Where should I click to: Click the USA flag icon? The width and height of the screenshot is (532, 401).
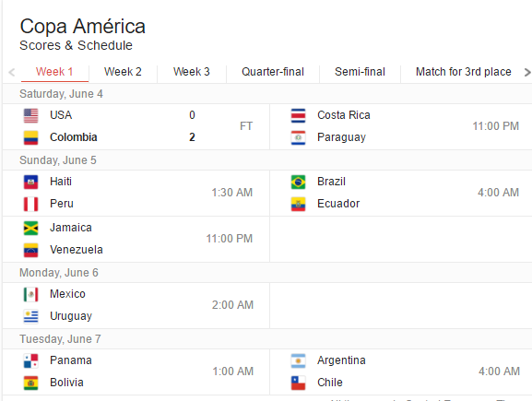pos(30,115)
